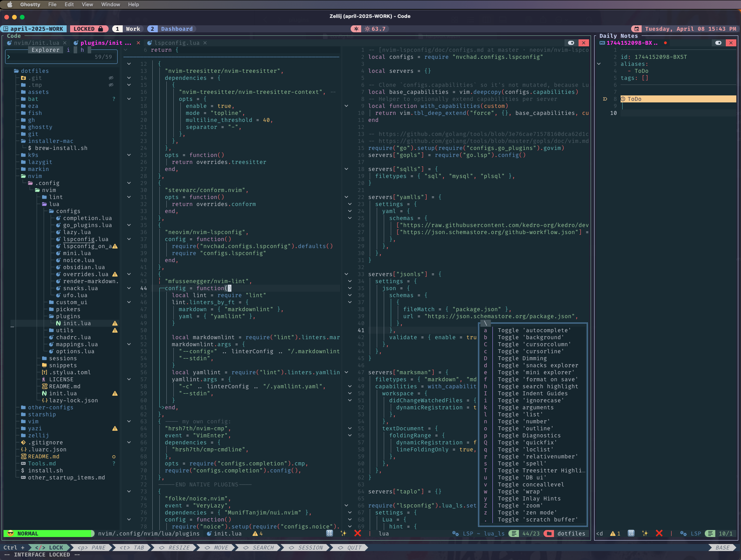Screen dimensions: 741x560
Task: Click the sparkle icon in Code statusline
Action: click(343, 534)
